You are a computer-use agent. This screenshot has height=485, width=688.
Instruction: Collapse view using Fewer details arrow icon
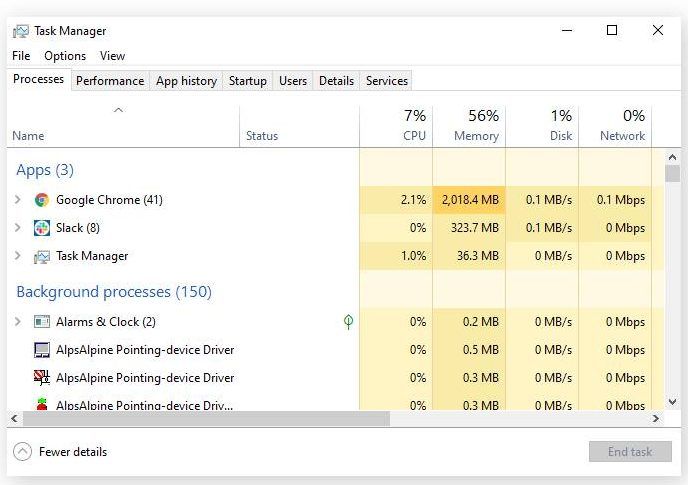22,451
